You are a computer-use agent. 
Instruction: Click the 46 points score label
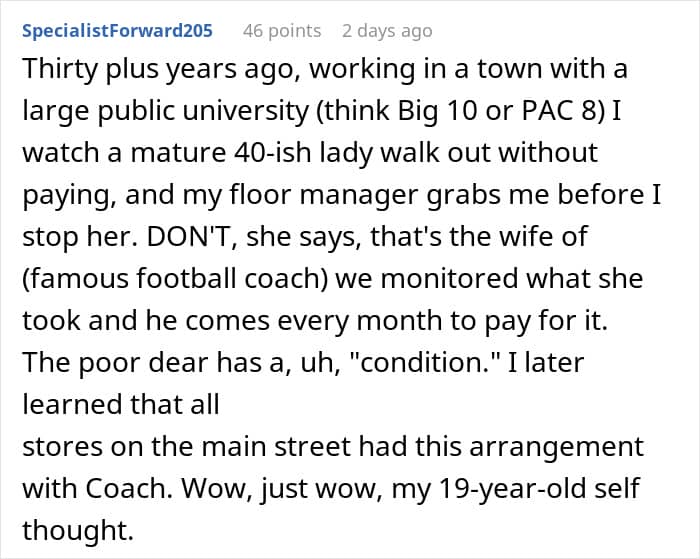tap(282, 30)
